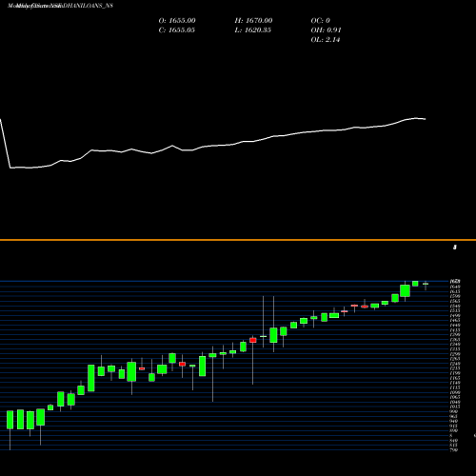Screen dimensions: 476x476
Task: Click the OC: 0 reading
Action: click(320, 21)
